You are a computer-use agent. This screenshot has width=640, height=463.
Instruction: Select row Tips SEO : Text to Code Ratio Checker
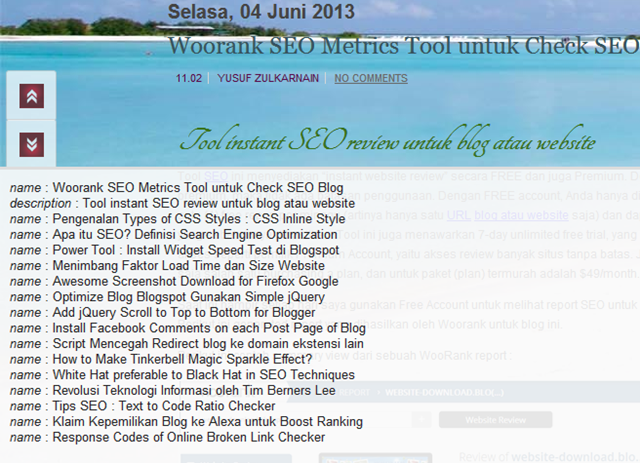coord(142,406)
